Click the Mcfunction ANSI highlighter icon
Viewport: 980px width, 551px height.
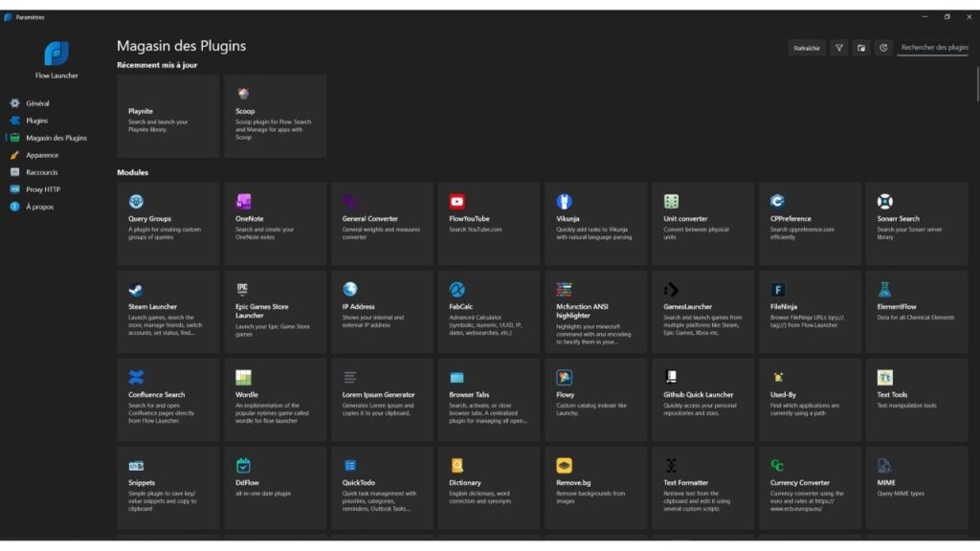point(565,289)
